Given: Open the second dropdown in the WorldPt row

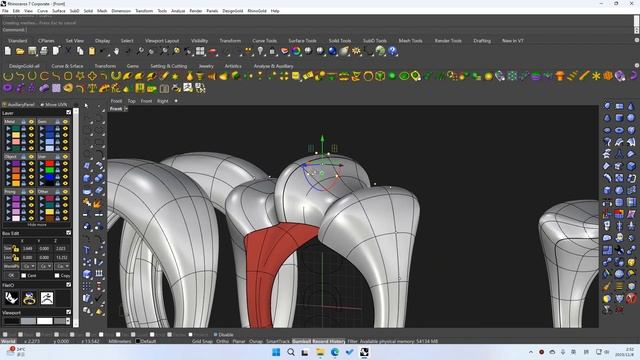Looking at the screenshot, I should point(45,266).
